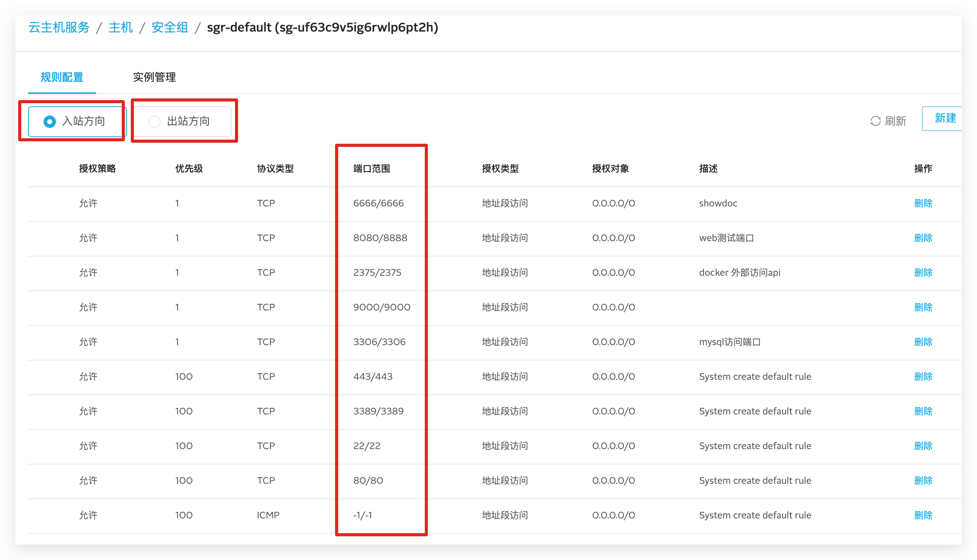977x560 pixels.
Task: Delete the 22/22 SSH rule
Action: [x=923, y=446]
